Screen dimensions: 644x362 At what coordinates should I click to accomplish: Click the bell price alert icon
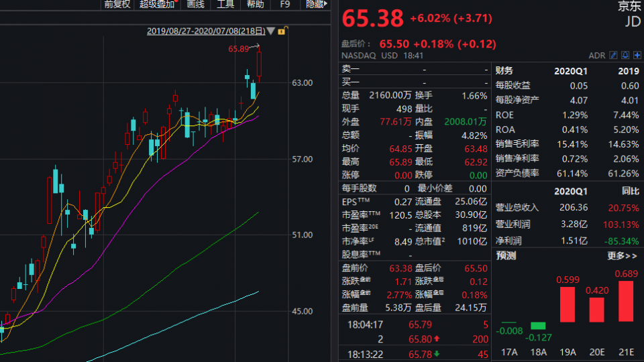[625, 55]
